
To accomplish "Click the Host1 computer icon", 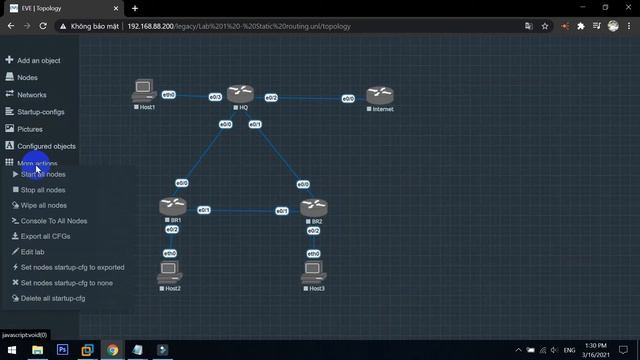I will click(144, 90).
